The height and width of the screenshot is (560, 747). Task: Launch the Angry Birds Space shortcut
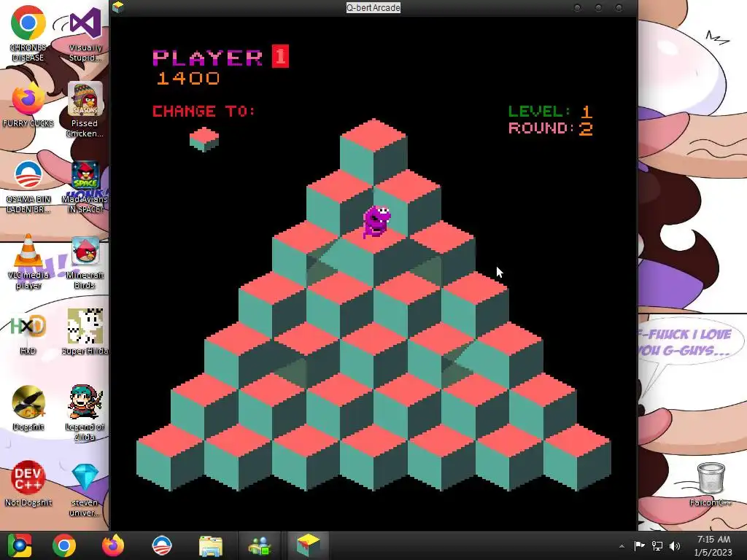click(85, 187)
